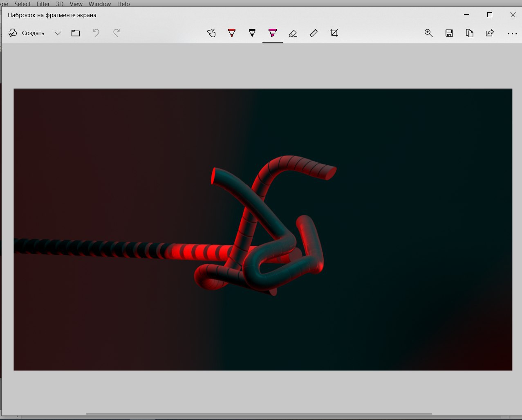Open file via folder icon
The height and width of the screenshot is (420, 522).
tap(76, 33)
